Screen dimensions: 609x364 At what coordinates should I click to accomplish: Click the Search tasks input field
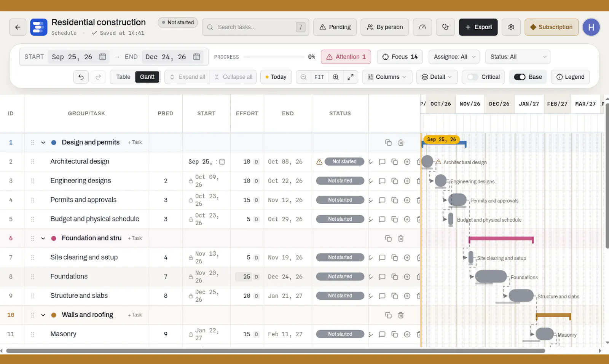(255, 27)
